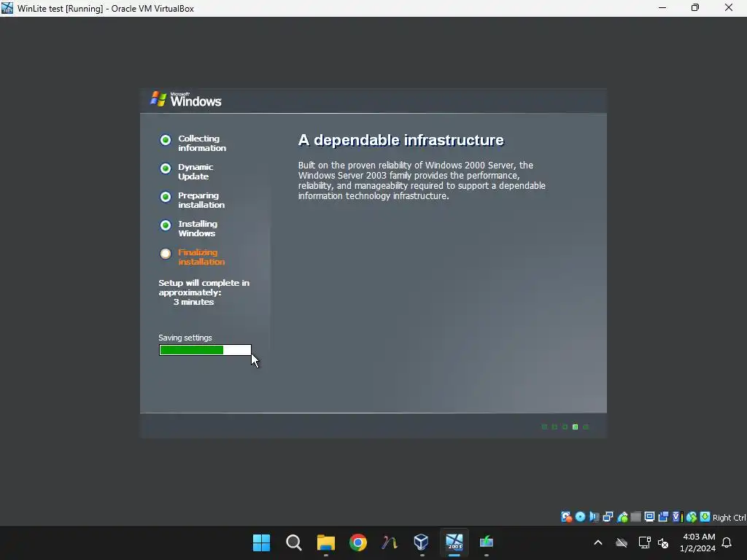Click the paragraph about Windows Server 2003
Screen dimensions: 747x560
tap(422, 181)
